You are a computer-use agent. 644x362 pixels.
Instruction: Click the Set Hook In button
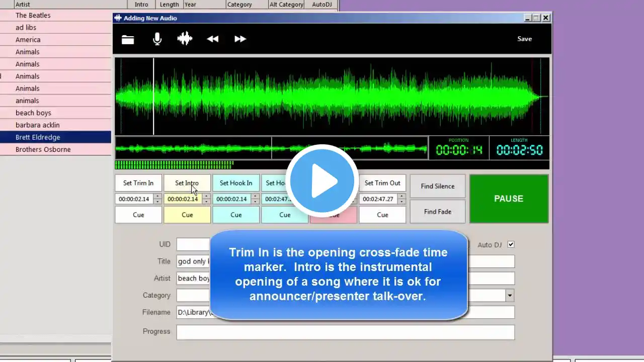pyautogui.click(x=236, y=183)
